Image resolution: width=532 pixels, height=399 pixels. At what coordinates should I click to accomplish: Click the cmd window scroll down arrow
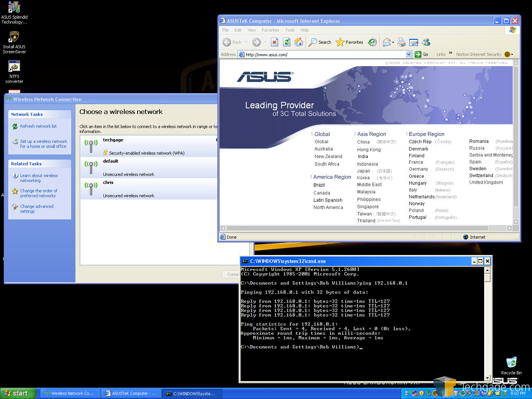pyautogui.click(x=487, y=378)
